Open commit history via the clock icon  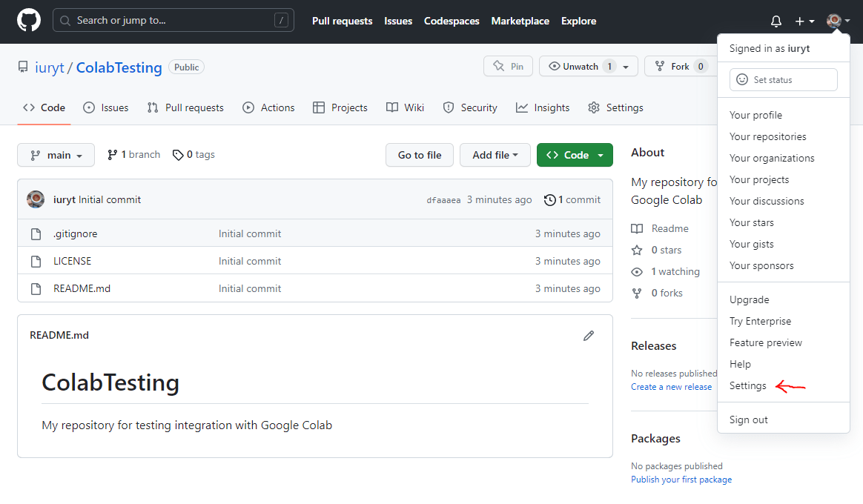[x=550, y=199]
